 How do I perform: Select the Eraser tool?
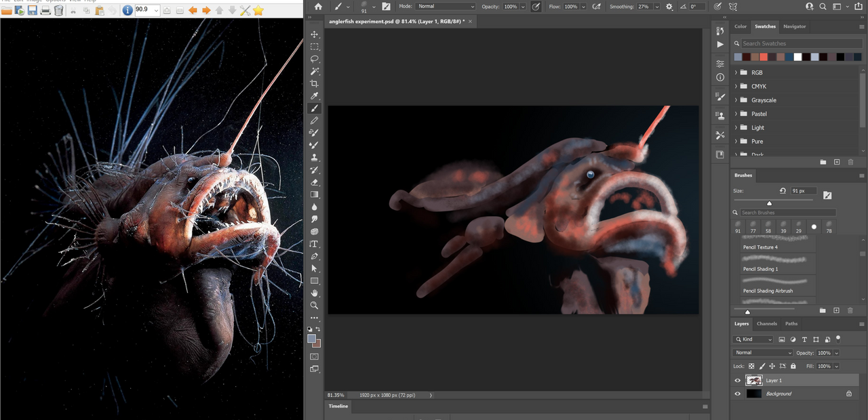314,182
